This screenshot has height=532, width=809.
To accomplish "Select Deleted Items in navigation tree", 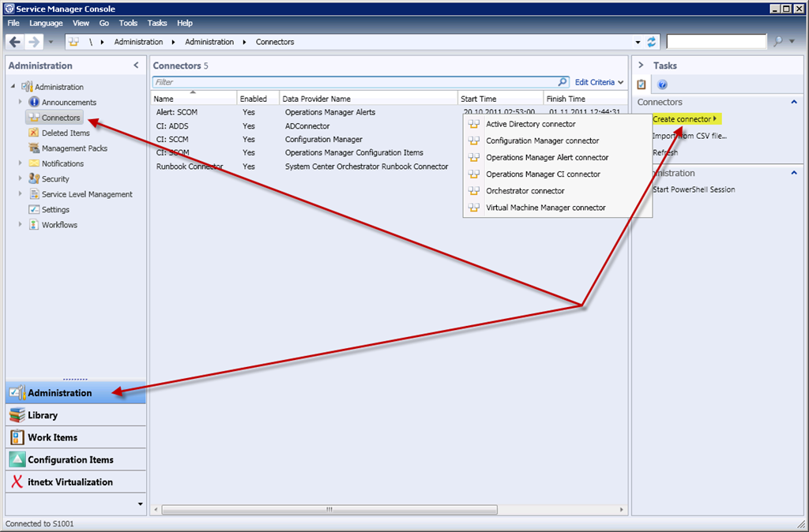I will click(x=66, y=133).
